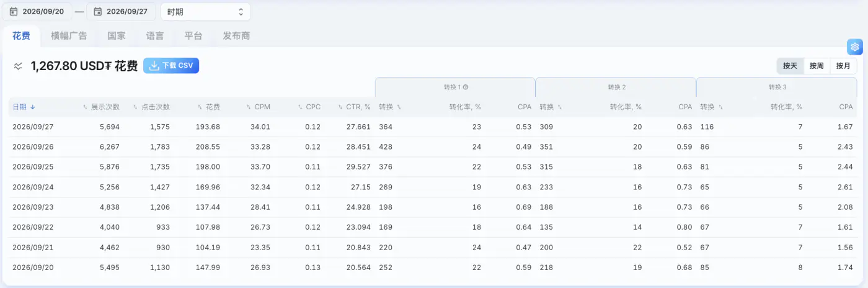Click spend value 193.68
868x288 pixels.
(208, 127)
